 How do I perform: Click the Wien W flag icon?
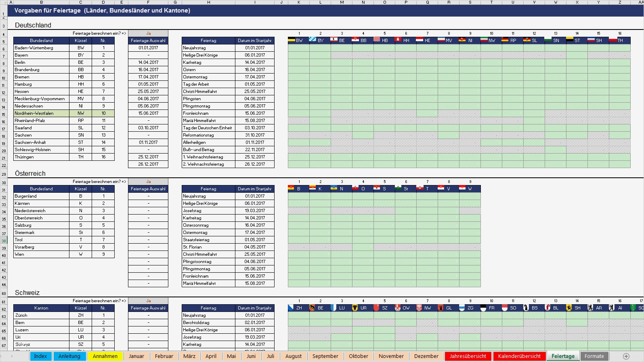[x=462, y=187]
